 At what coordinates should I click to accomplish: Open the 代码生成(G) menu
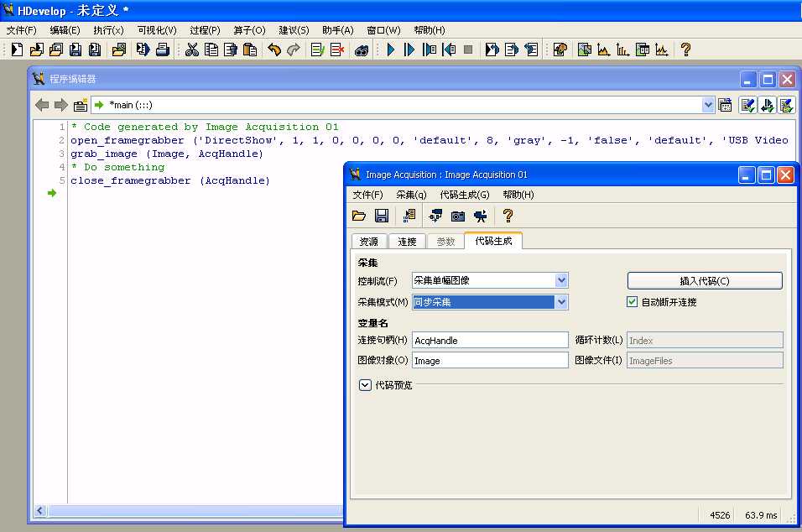pos(465,195)
